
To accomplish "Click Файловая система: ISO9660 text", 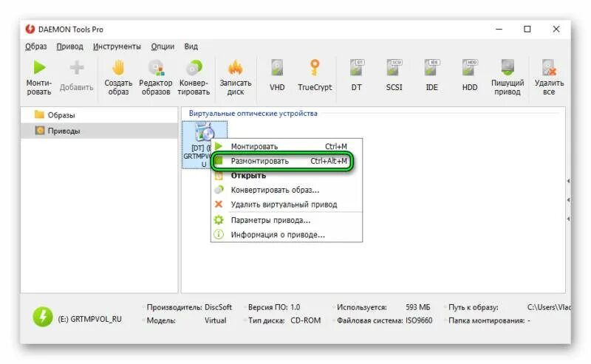I will tap(384, 320).
